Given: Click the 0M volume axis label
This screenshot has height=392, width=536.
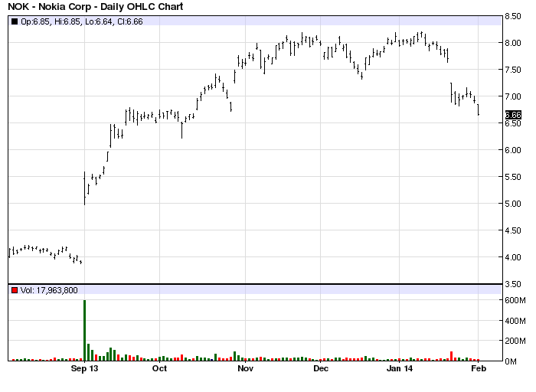Looking at the screenshot, I should point(511,361).
